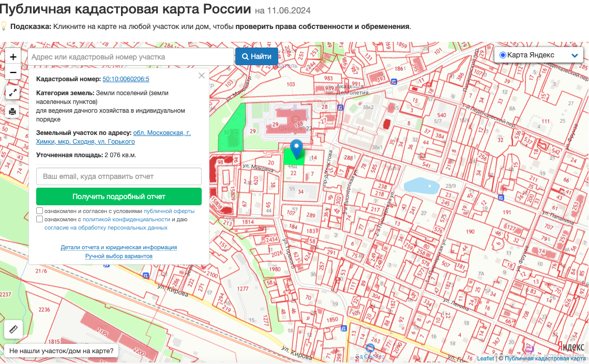Click the Школа № 22 building label
The width and height of the screenshot is (589, 364).
295,128
